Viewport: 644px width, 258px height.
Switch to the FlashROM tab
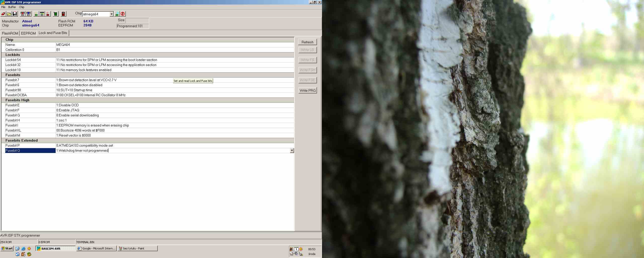[x=10, y=33]
